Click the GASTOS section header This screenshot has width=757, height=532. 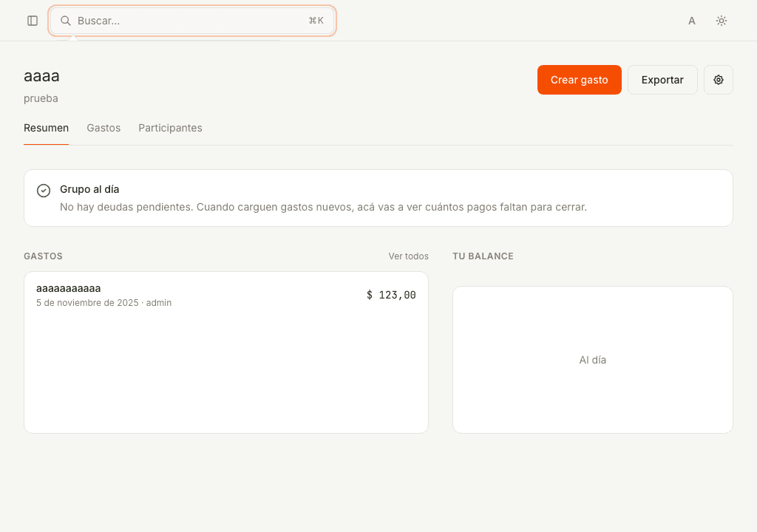click(x=43, y=256)
